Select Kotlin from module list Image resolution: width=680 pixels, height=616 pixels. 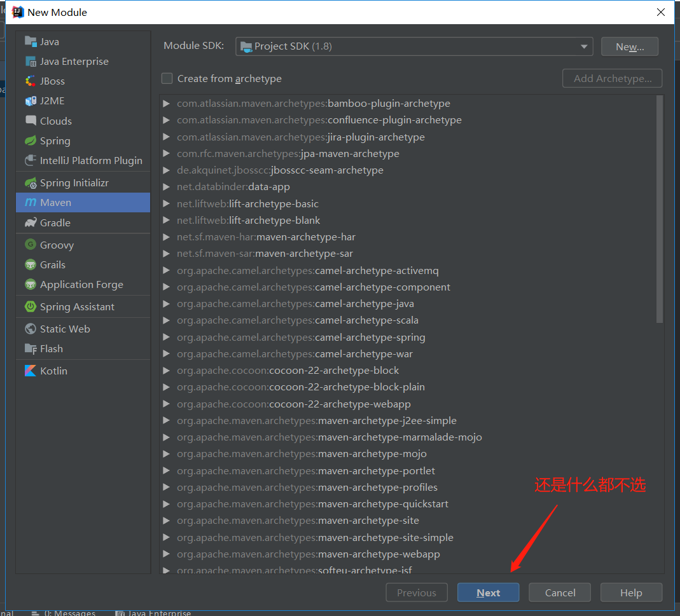(x=83, y=371)
